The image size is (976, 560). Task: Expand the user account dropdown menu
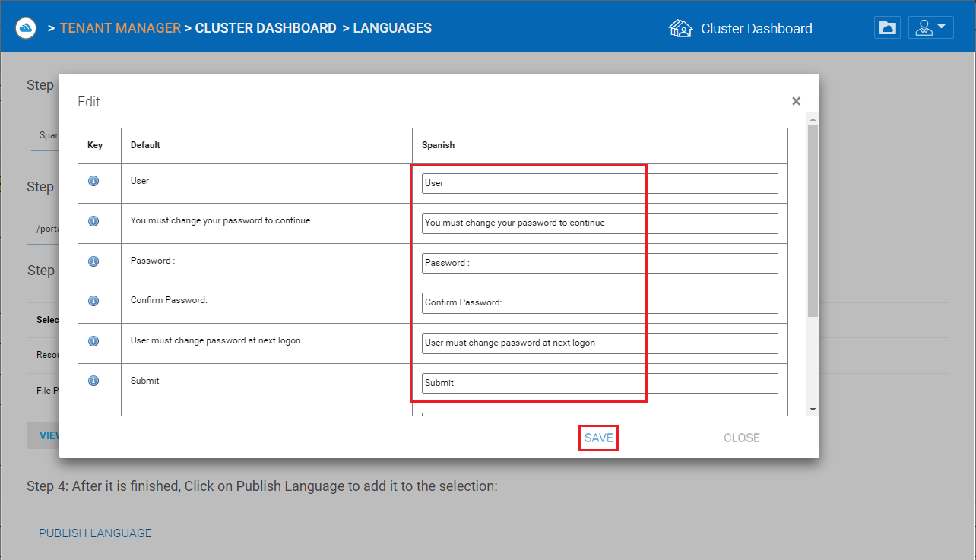click(x=930, y=28)
